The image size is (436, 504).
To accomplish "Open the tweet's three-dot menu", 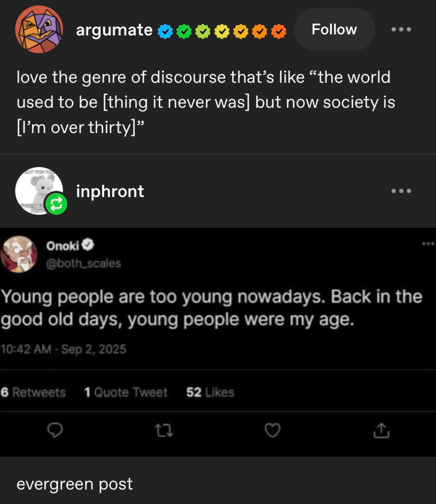I will tap(427, 244).
